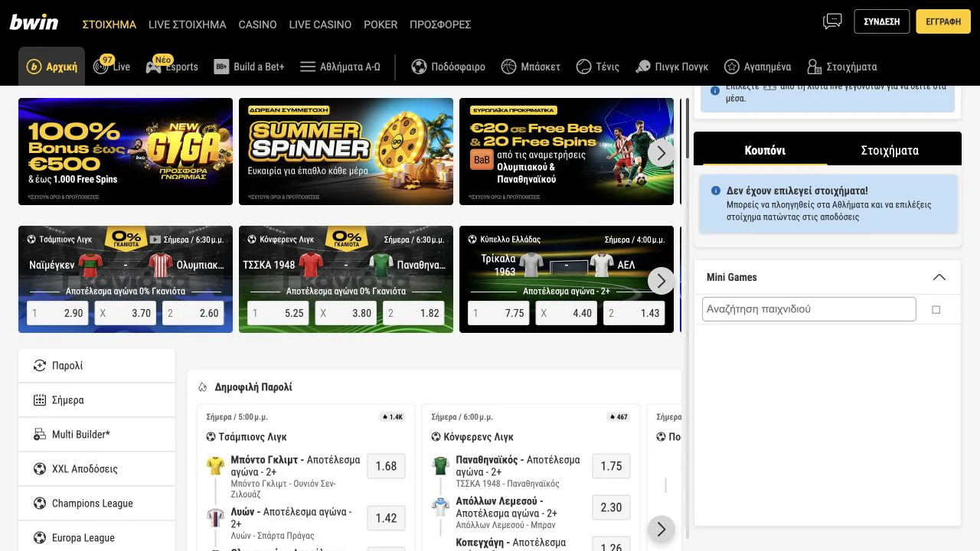Image resolution: width=980 pixels, height=551 pixels.
Task: Select draw odds 3.80 ΤΣΣΚΑ match
Action: tap(346, 313)
